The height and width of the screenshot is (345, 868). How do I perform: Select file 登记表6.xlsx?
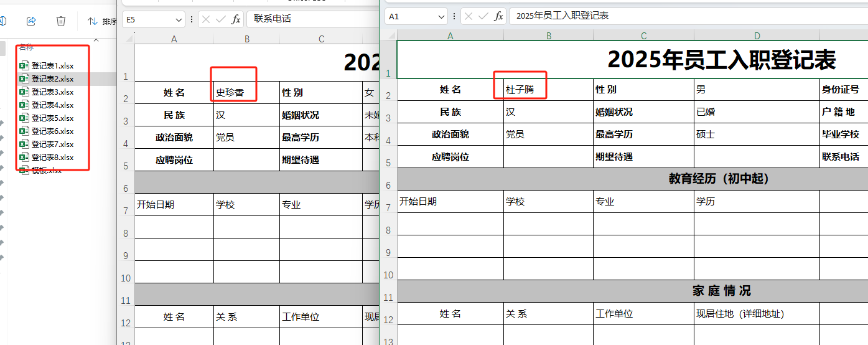coord(52,131)
